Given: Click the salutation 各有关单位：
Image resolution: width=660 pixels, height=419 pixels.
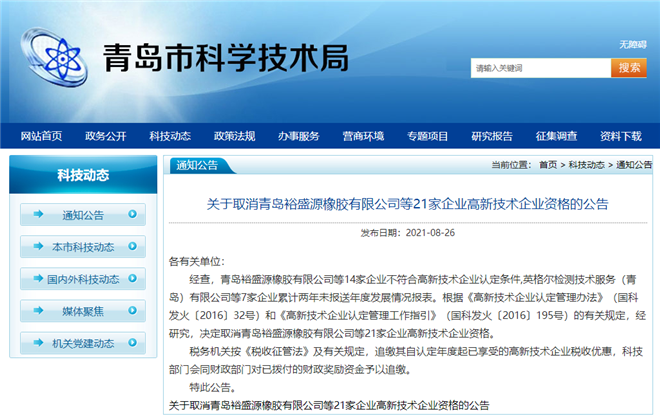Looking at the screenshot, I should point(197,262).
